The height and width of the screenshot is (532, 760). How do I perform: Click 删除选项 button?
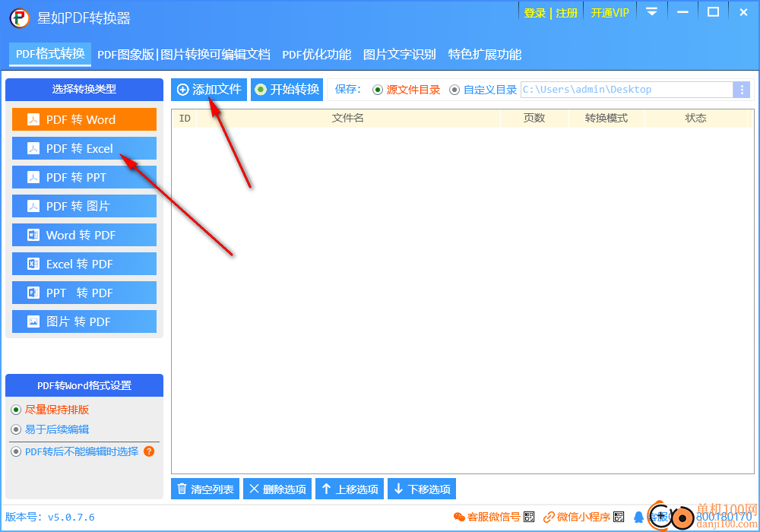click(277, 489)
